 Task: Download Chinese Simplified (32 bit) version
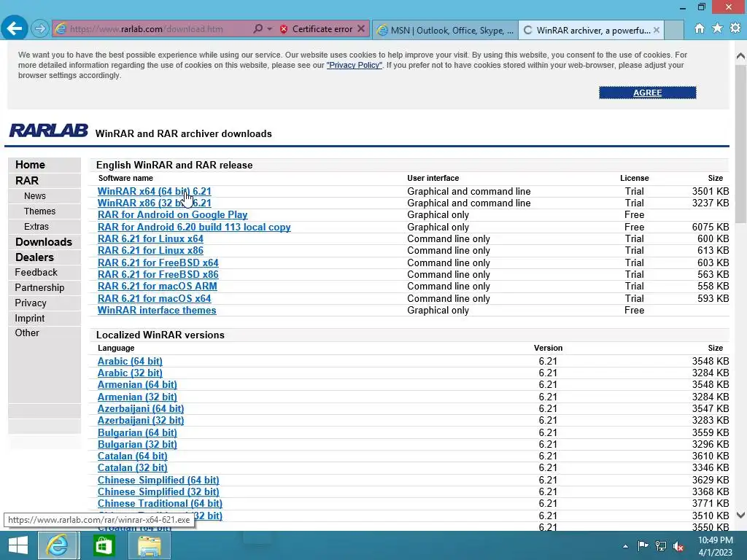(x=158, y=492)
